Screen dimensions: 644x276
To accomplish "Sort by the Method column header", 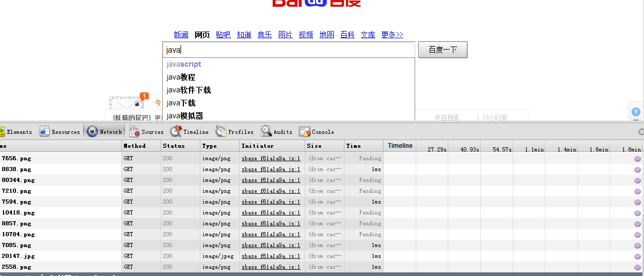I will pos(142,146).
